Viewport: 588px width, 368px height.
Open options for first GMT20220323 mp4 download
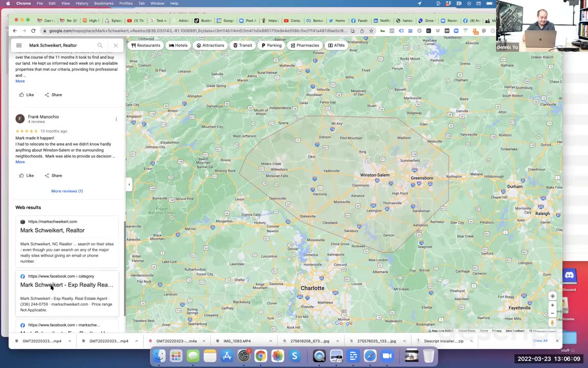(x=70, y=341)
